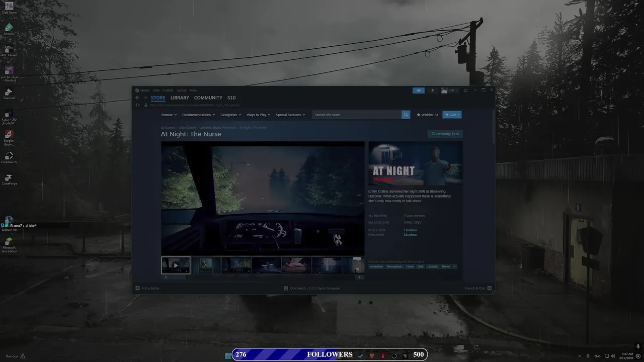The width and height of the screenshot is (644, 362).
Task: Open the Games menu
Action: click(x=182, y=90)
